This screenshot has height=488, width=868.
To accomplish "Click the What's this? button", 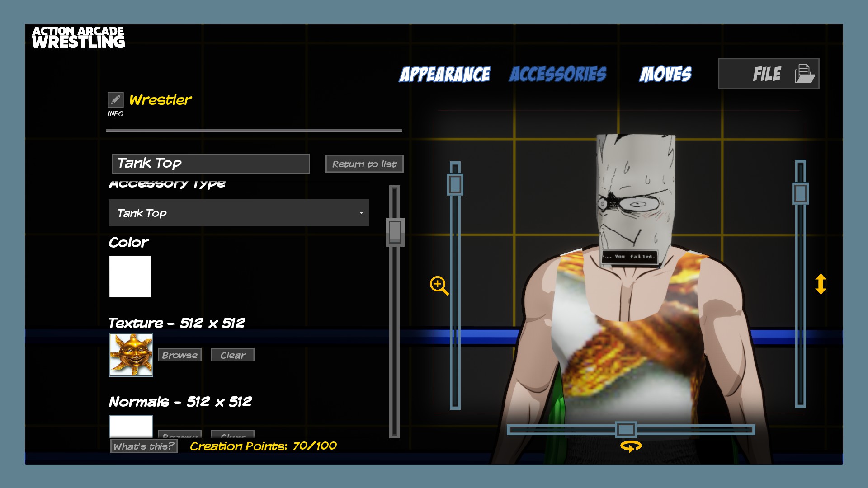I will (144, 446).
